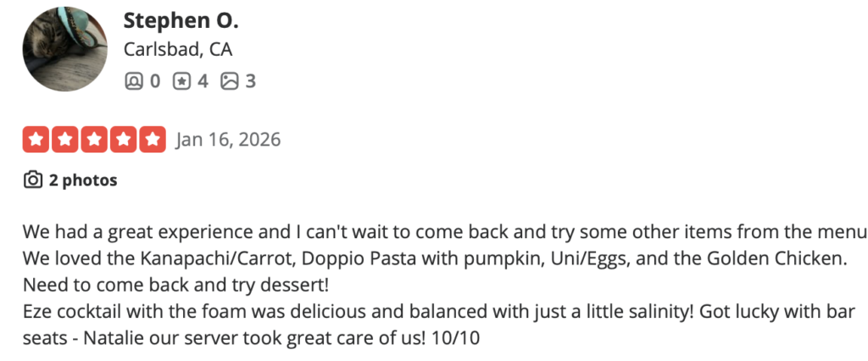868x361 pixels.
Task: Click the Carlsbad, CA location text
Action: (x=178, y=49)
